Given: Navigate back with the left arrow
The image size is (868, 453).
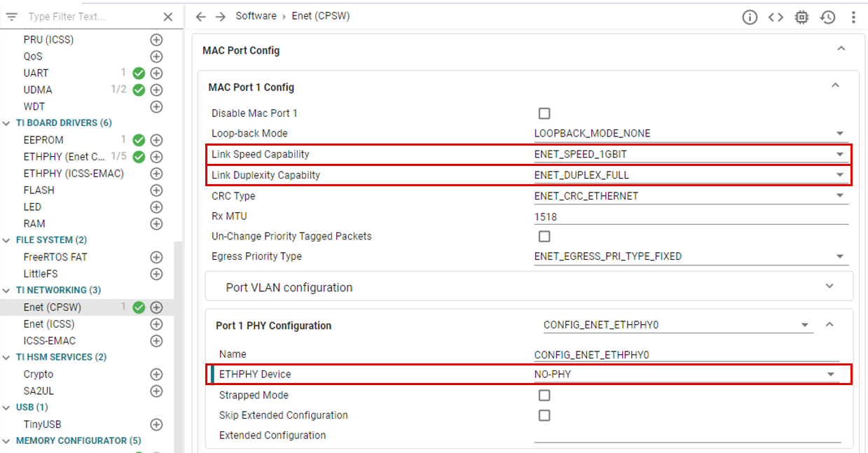Looking at the screenshot, I should click(201, 17).
